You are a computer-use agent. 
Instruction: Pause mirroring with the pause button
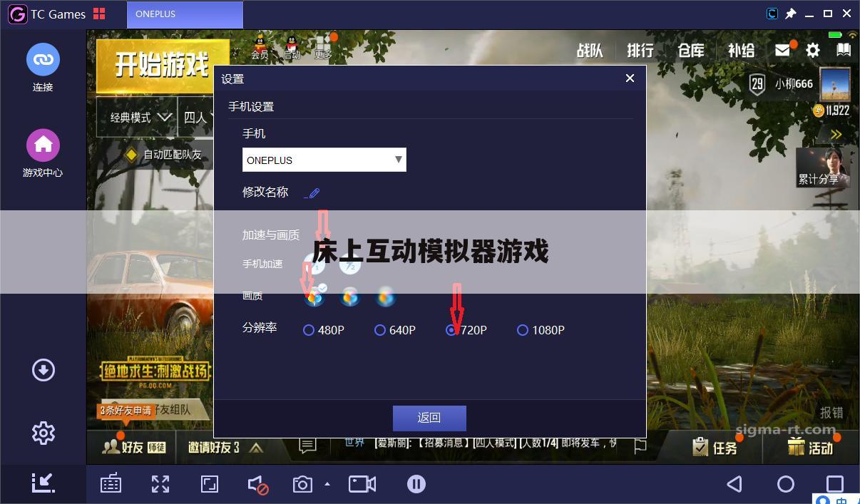pyautogui.click(x=416, y=484)
